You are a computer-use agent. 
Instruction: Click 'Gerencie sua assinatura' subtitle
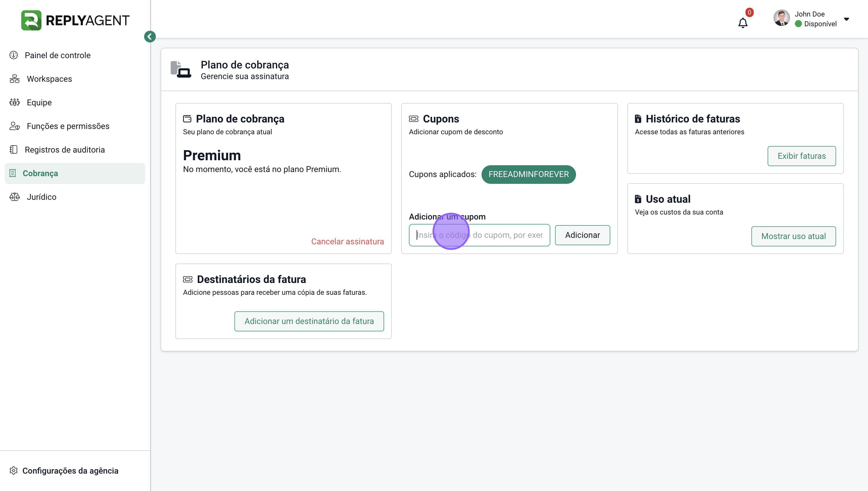pyautogui.click(x=244, y=76)
